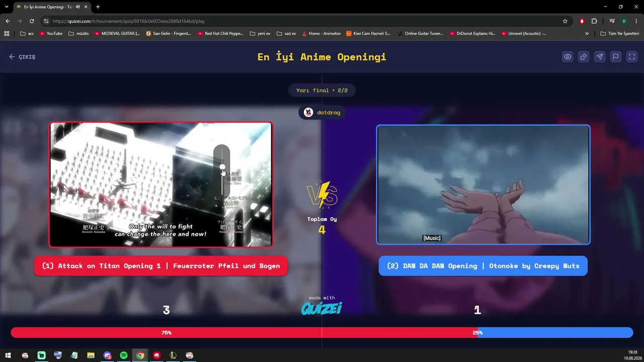Image resolution: width=644 pixels, height=362 pixels.
Task: Open the first cat-face taskbar app
Action: pyautogui.click(x=25, y=355)
